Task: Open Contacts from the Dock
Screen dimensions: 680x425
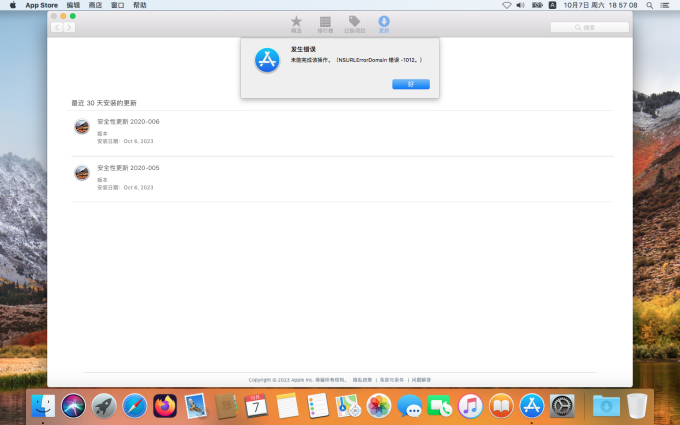Action: click(x=226, y=406)
